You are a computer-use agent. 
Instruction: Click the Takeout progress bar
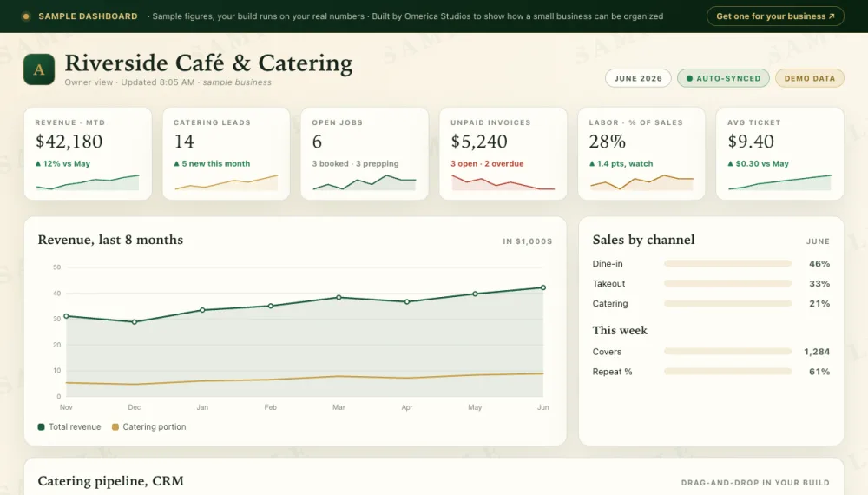point(727,283)
